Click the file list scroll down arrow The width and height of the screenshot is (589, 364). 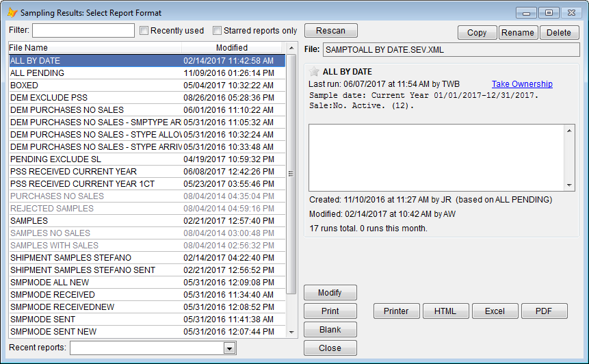point(291,333)
